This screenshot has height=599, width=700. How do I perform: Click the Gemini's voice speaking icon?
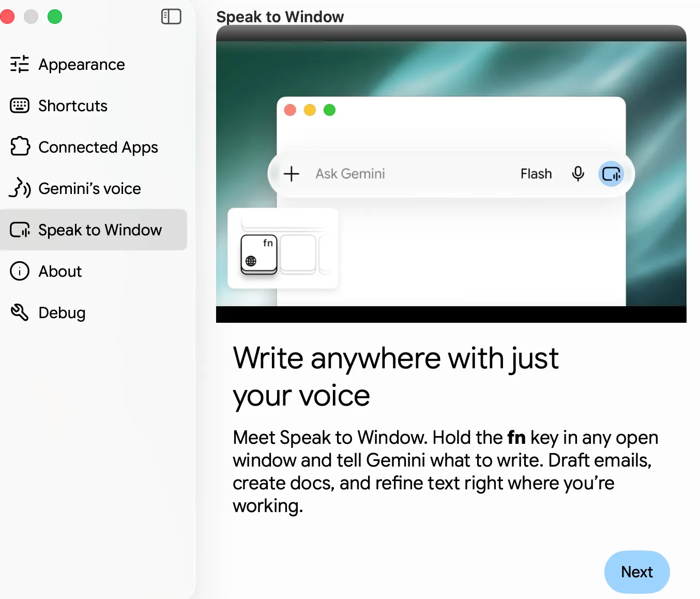(20, 188)
